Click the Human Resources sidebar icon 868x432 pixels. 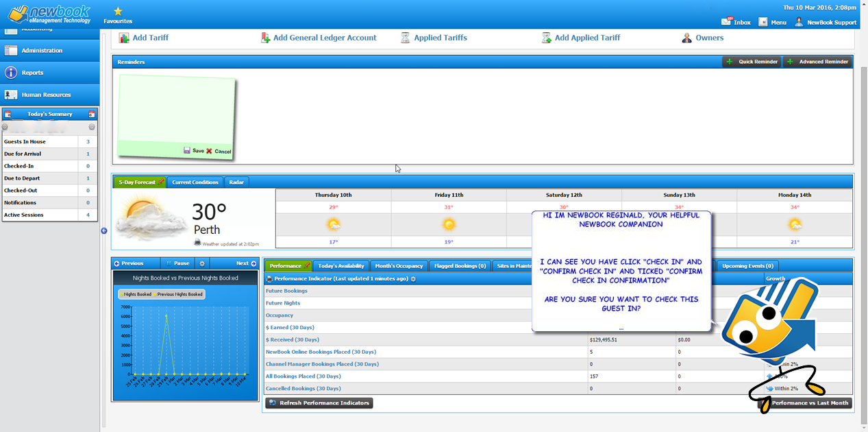[11, 95]
